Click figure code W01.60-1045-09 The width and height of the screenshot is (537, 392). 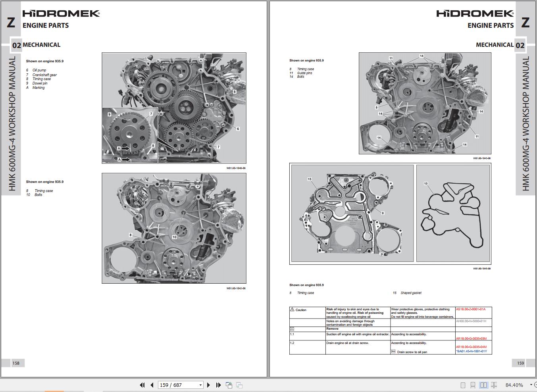click(481, 269)
